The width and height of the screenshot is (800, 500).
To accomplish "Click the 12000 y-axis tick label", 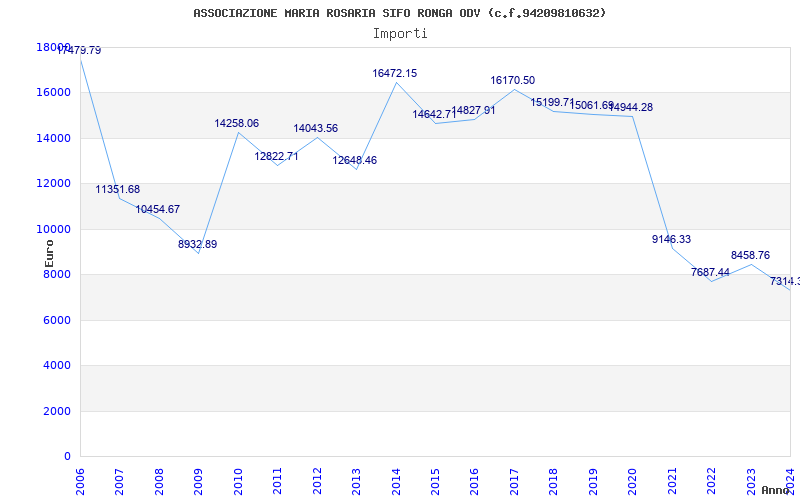I will point(53,183).
